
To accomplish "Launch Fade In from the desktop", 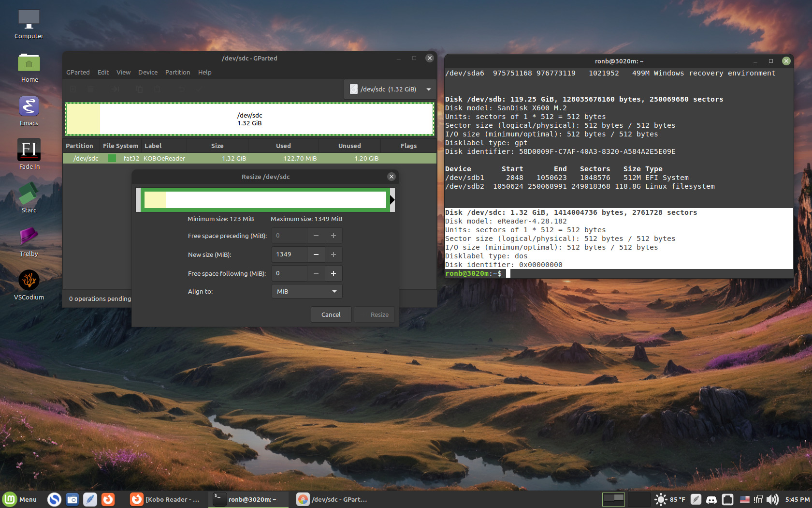I will point(29,154).
